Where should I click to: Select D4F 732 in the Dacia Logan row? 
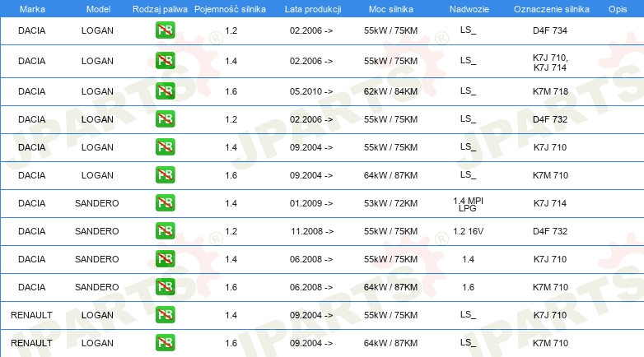(550, 119)
